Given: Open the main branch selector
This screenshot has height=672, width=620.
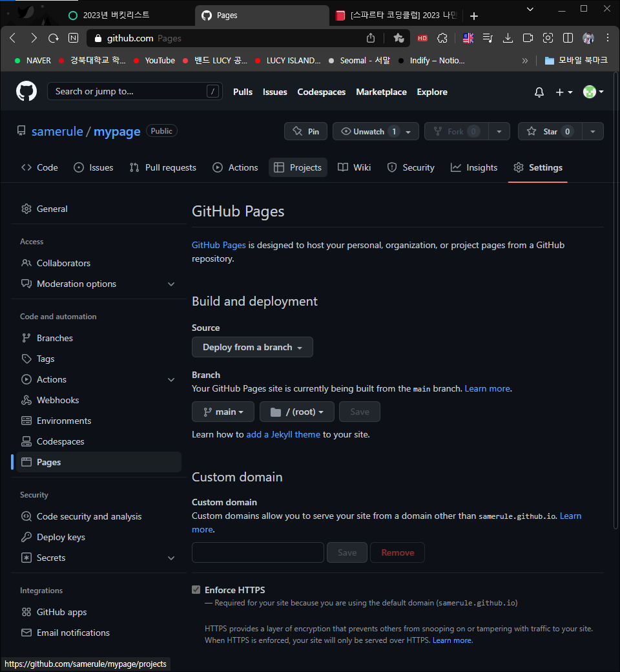Looking at the screenshot, I should click(223, 412).
